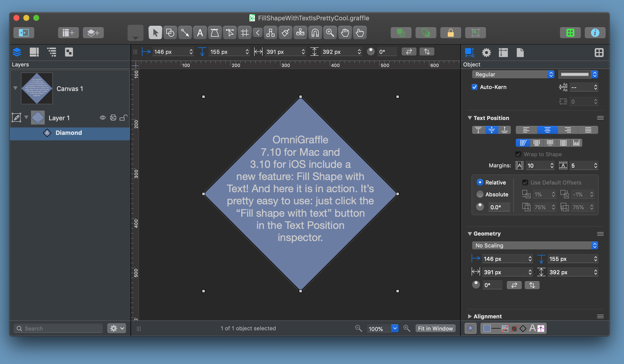Switch to the Document inspector tab

tap(520, 52)
